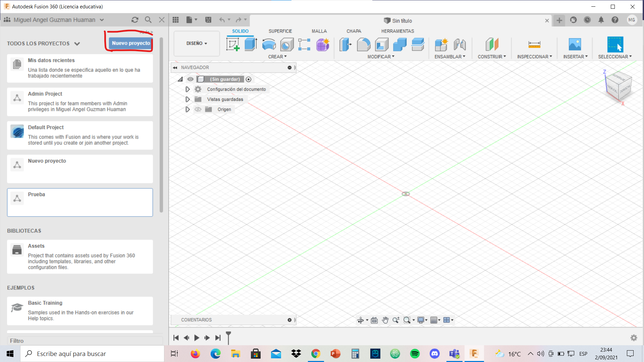Select the Create Form tool
This screenshot has width=644, height=362.
point(323,44)
